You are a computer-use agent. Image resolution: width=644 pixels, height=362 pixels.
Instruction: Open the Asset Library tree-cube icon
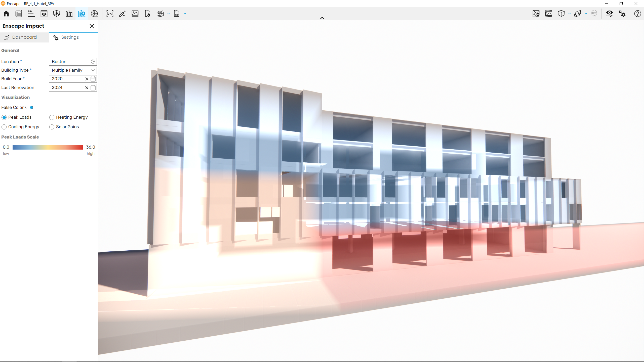click(57, 14)
